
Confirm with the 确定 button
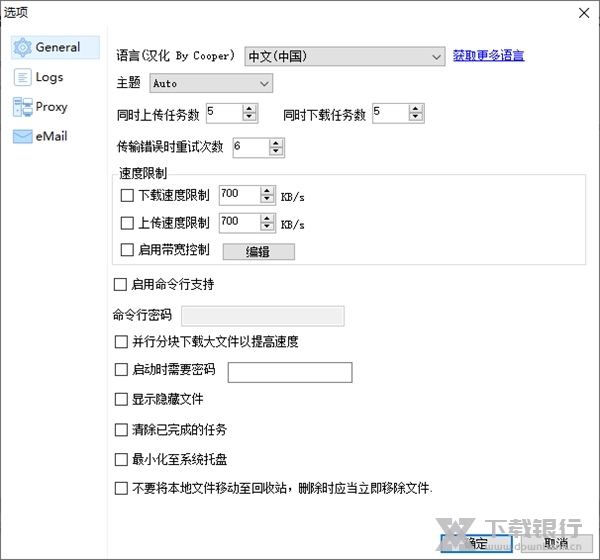(476, 543)
